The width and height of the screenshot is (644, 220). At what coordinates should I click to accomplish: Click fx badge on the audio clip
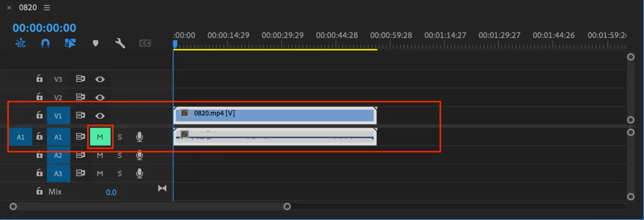[185, 134]
